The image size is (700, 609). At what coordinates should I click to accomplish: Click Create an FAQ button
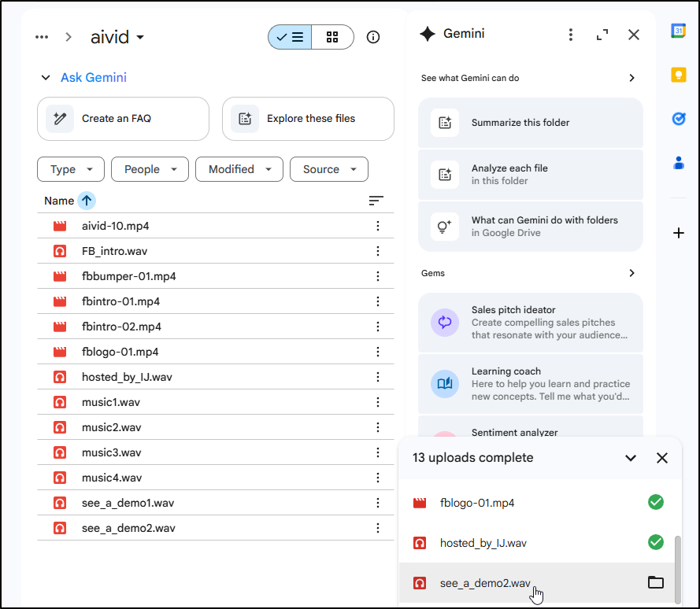(123, 119)
